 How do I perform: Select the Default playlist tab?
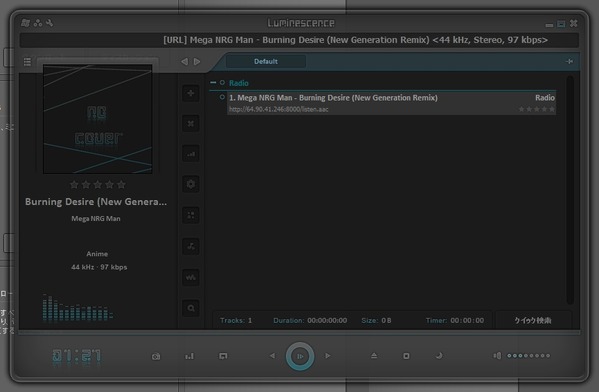click(x=266, y=62)
